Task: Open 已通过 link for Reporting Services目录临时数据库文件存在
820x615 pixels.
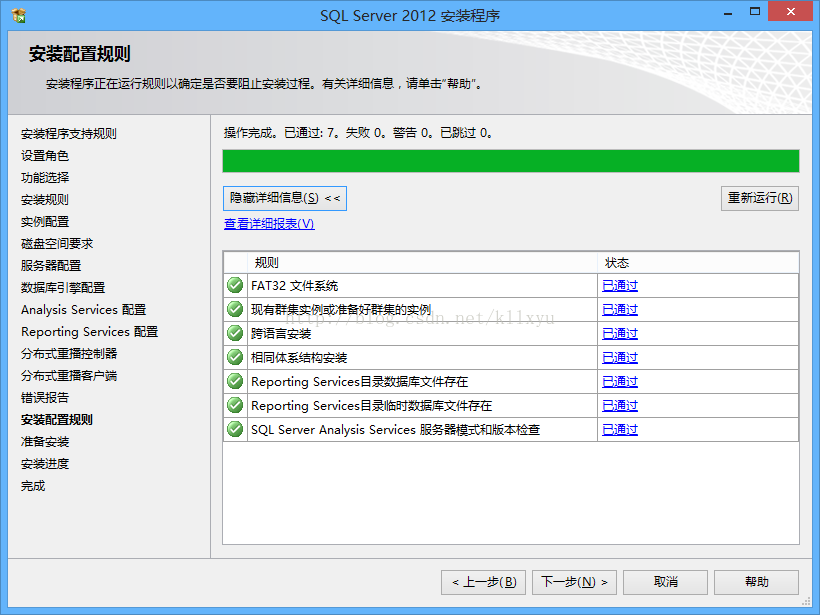Action: (620, 405)
